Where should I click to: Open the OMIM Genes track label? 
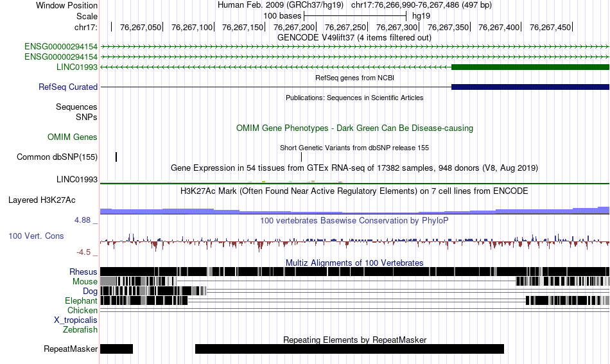coord(72,137)
